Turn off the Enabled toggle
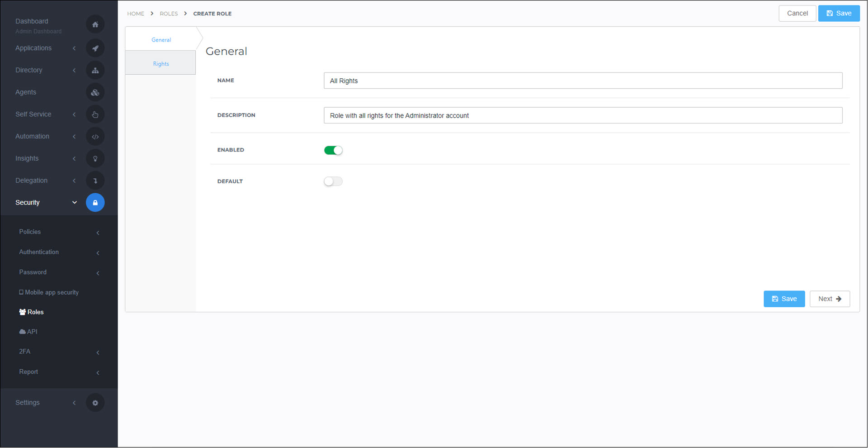The height and width of the screenshot is (448, 868). pyautogui.click(x=333, y=150)
